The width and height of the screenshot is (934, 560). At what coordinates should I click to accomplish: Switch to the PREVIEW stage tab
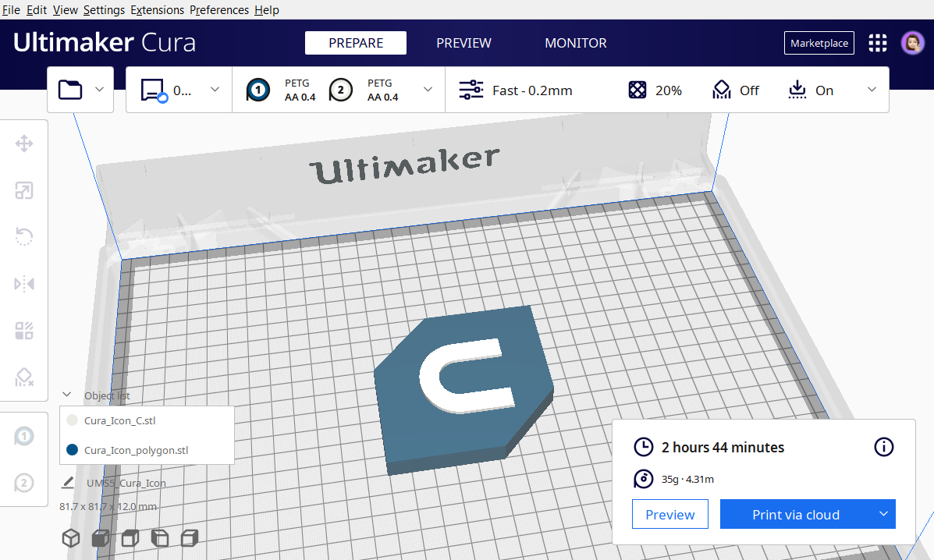463,43
